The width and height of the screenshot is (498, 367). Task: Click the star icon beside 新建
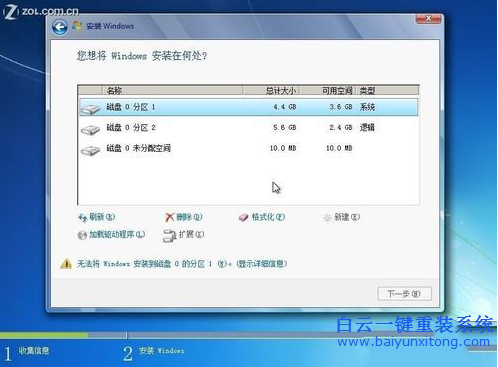(327, 218)
